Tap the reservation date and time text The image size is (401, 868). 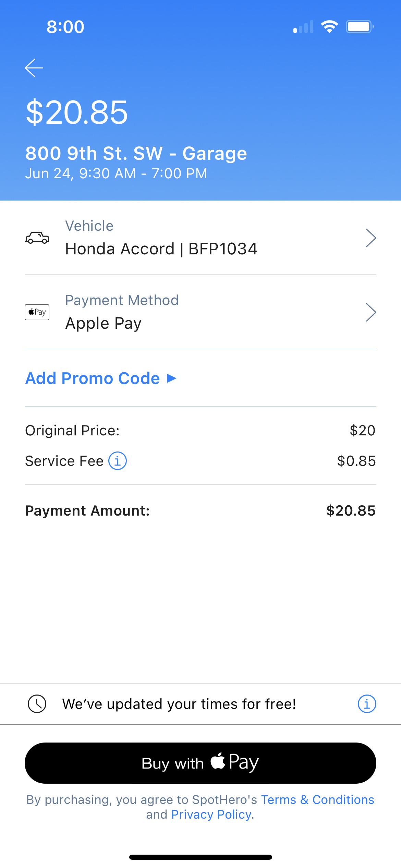click(x=116, y=173)
